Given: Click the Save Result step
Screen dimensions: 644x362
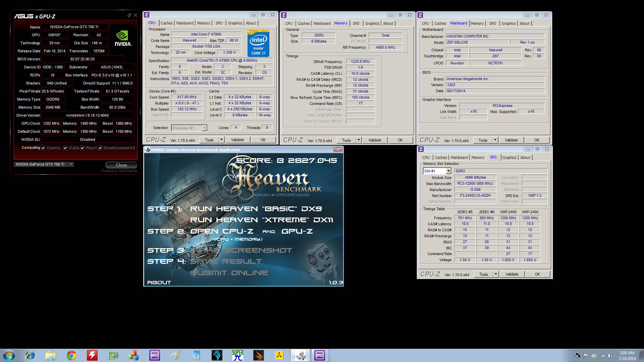Looking at the screenshot, I should coord(226,261).
